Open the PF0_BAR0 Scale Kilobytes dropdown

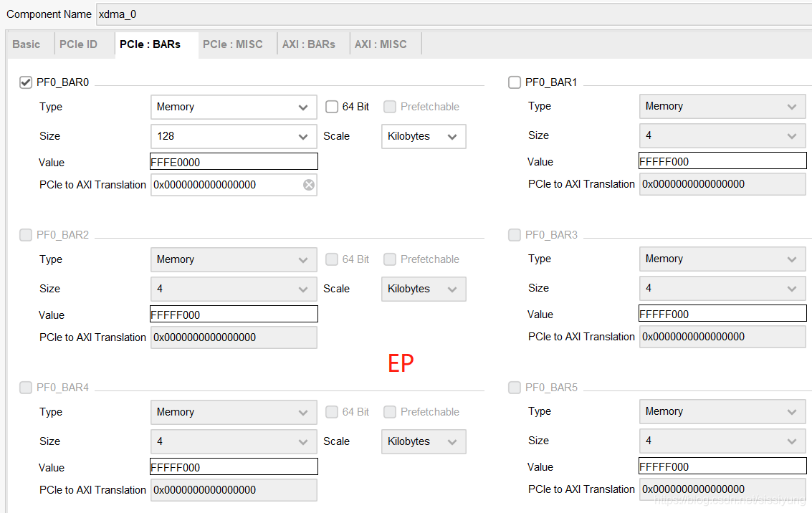tap(424, 136)
